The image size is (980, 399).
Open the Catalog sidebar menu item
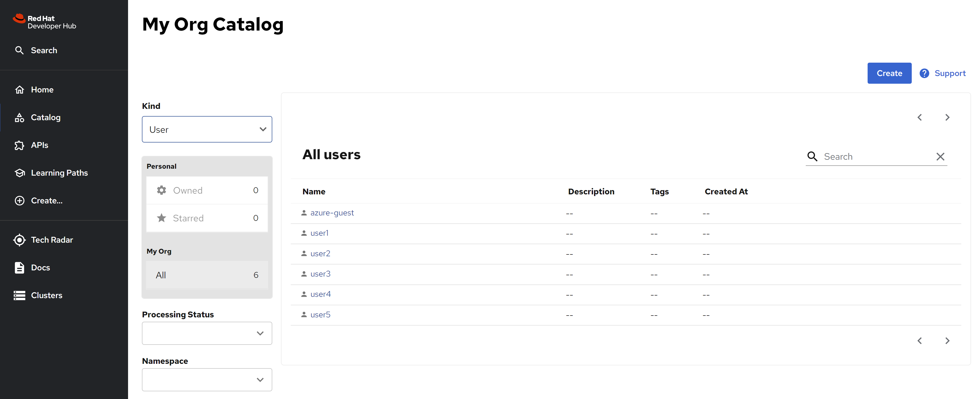coord(45,117)
